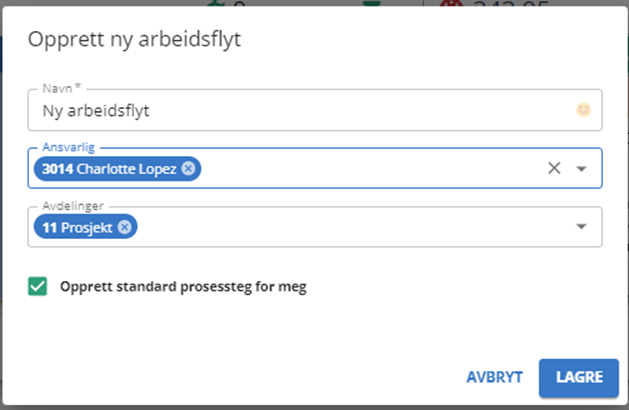Focus the 'Ny arbeidsflyt' name text
This screenshot has height=410, width=629.
click(x=96, y=111)
